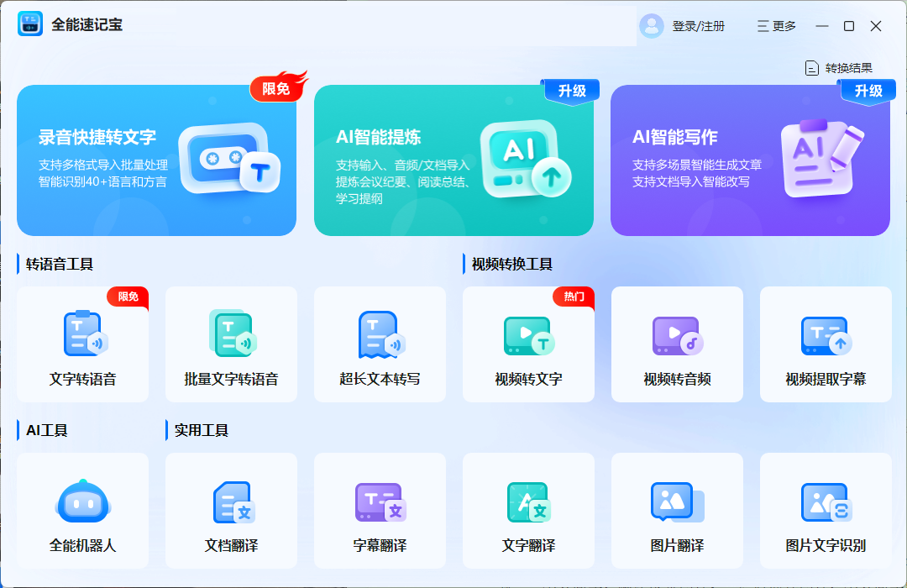Viewport: 907px width, 588px height.
Task: Open the 文字翻译 tool icon
Action: pos(529,502)
